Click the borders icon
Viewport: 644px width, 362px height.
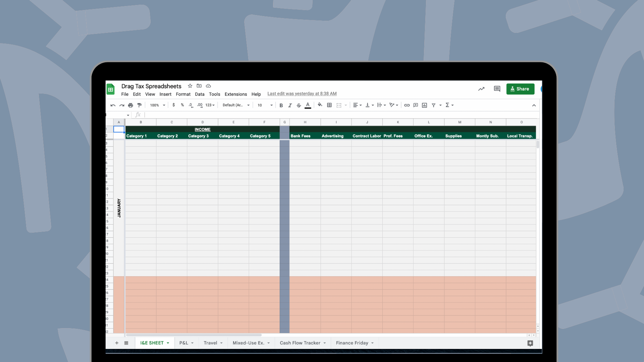click(x=329, y=105)
